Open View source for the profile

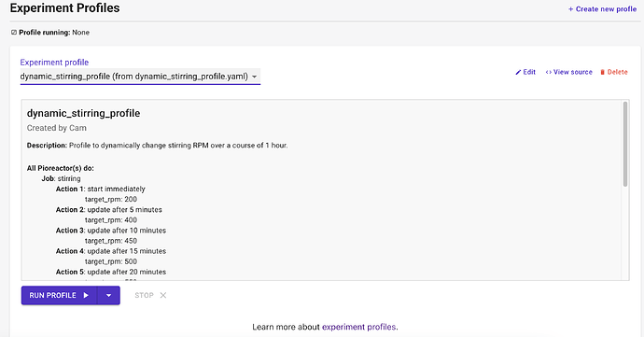(568, 72)
